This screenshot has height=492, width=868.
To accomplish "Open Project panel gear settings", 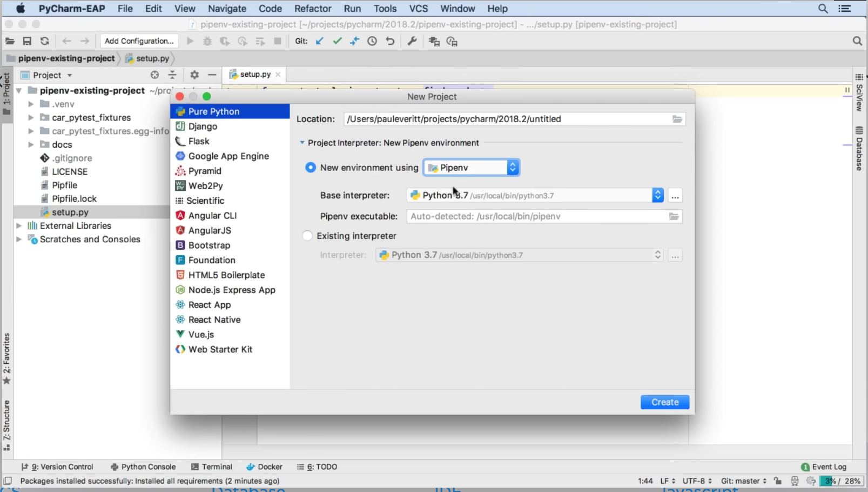I will coord(194,75).
